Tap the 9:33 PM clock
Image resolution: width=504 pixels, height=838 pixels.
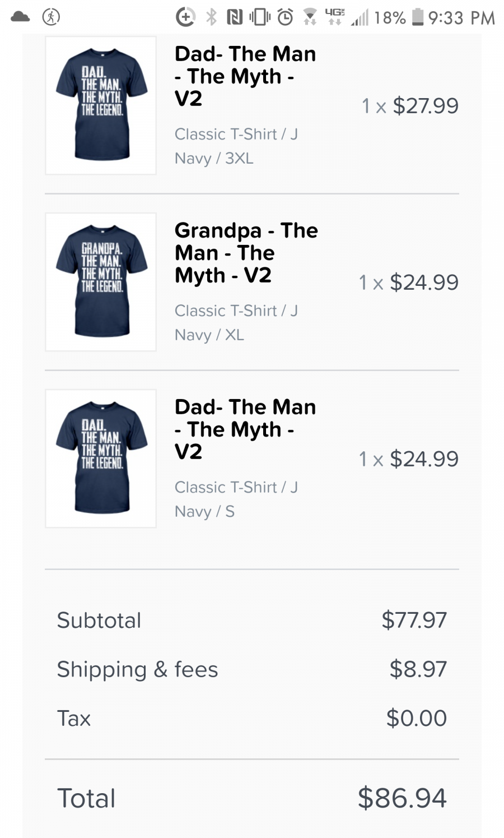(x=461, y=18)
